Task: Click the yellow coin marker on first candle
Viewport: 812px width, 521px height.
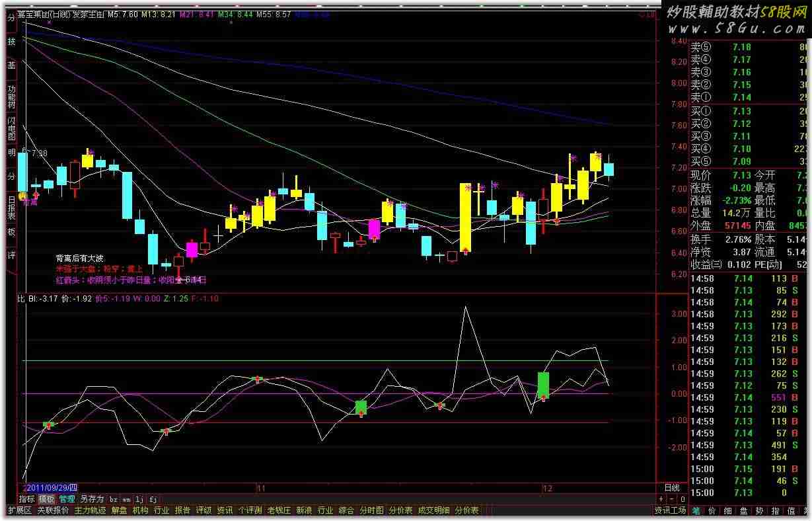Action: click(22, 196)
